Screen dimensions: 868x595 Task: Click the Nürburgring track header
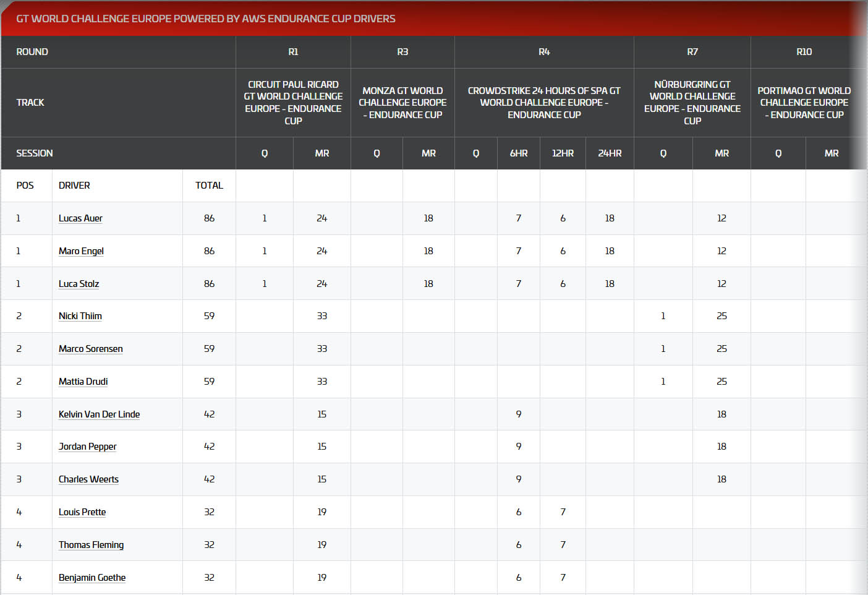[x=692, y=103]
